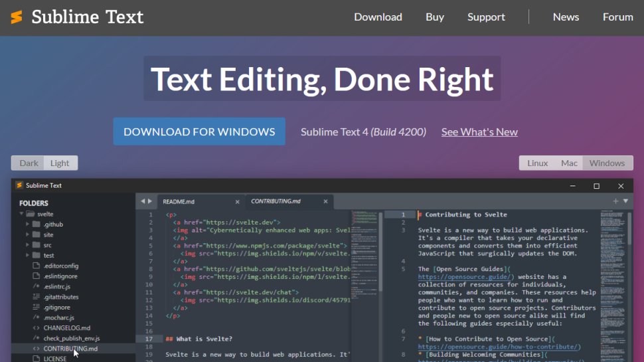644x362 pixels.
Task: Click check_publish_env.js file icon
Action: tap(36, 338)
